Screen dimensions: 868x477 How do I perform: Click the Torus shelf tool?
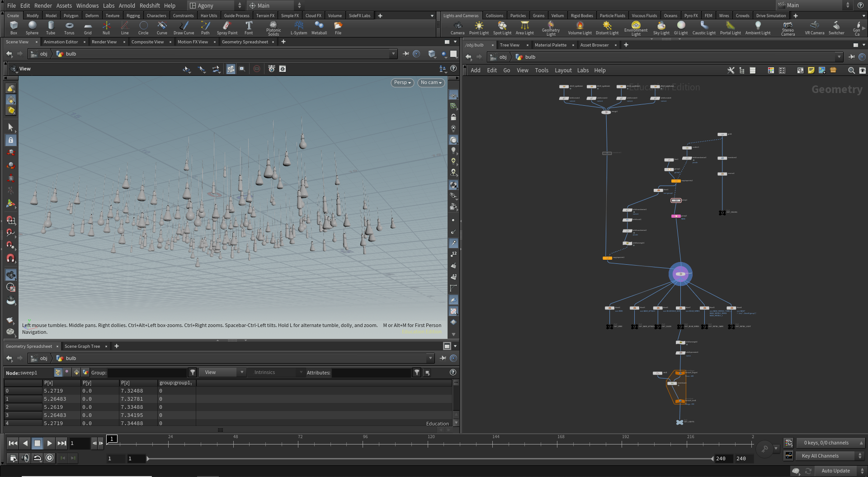tap(69, 28)
